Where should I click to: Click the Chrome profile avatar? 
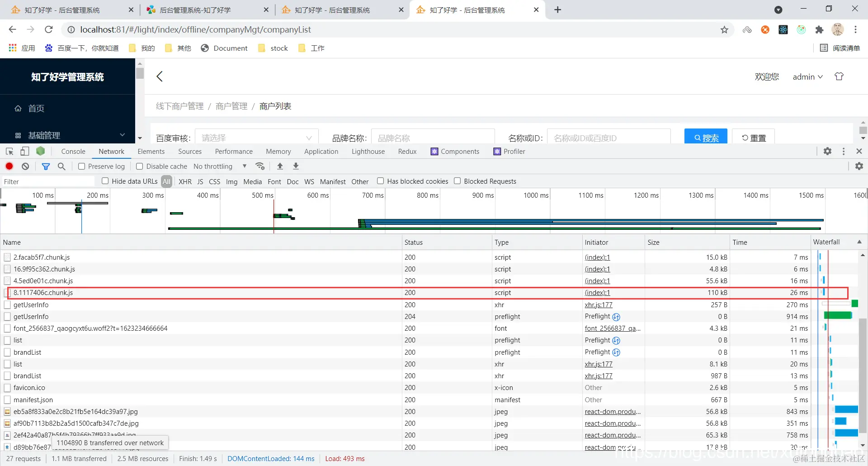(837, 29)
